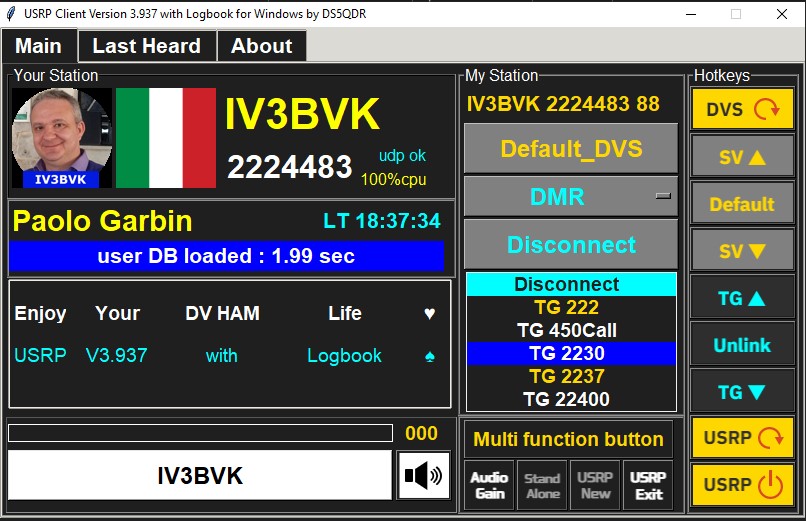Select TG 22400 in the list
Viewport: 806px width, 521px height.
tap(571, 399)
